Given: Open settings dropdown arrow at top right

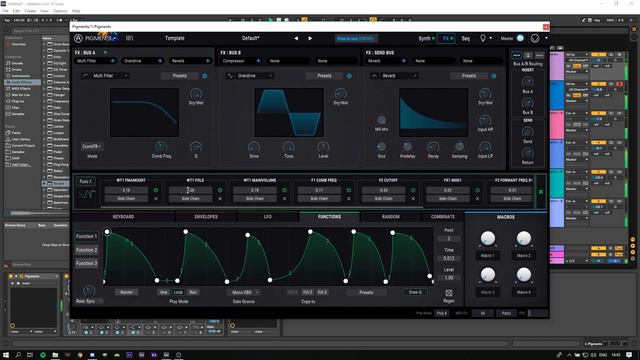Looking at the screenshot, I should (547, 38).
